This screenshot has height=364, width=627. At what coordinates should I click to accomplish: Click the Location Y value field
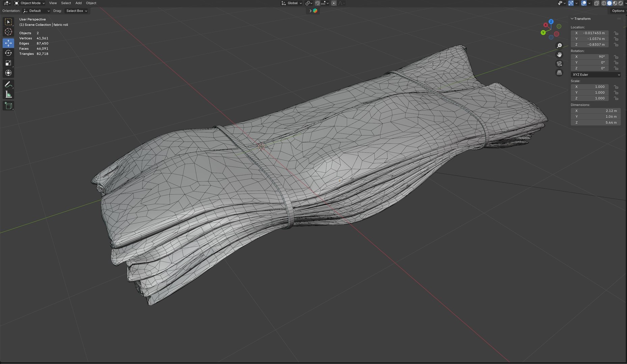click(x=590, y=39)
